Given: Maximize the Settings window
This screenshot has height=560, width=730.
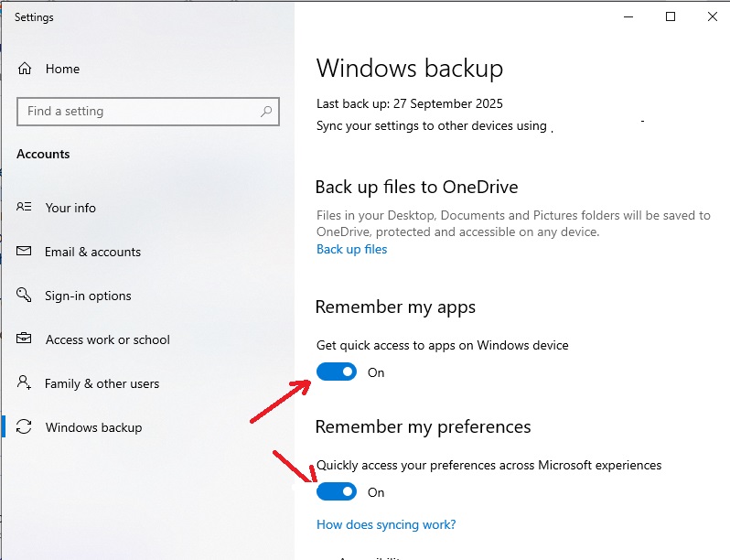Looking at the screenshot, I should [x=671, y=16].
